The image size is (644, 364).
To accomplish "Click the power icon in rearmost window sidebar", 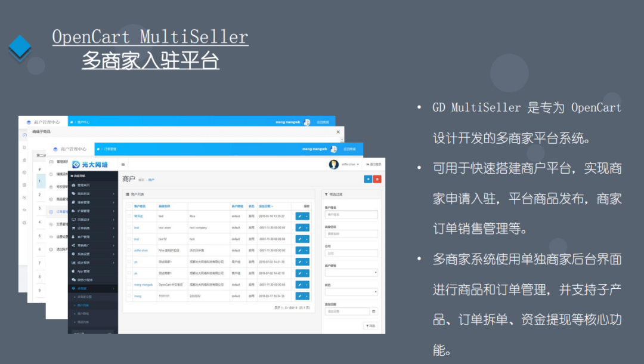I will point(24,223).
